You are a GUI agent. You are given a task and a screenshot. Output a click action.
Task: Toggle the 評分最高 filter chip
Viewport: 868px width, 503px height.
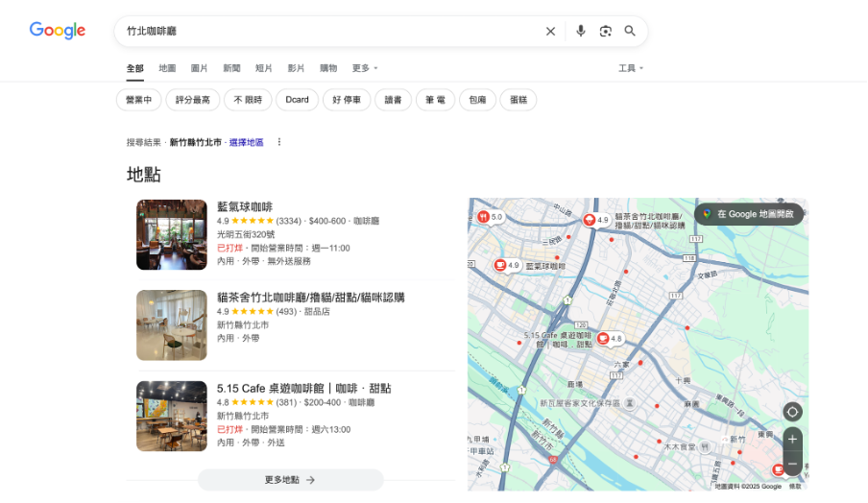[193, 100]
